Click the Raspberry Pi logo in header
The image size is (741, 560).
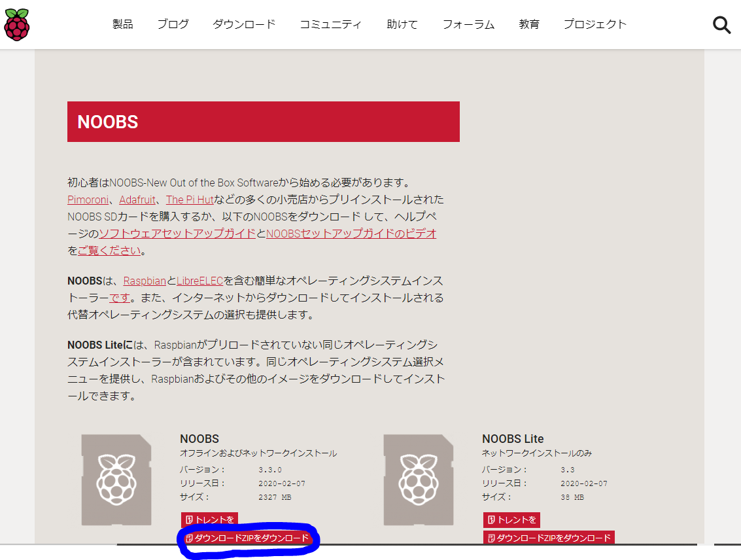pos(17,24)
